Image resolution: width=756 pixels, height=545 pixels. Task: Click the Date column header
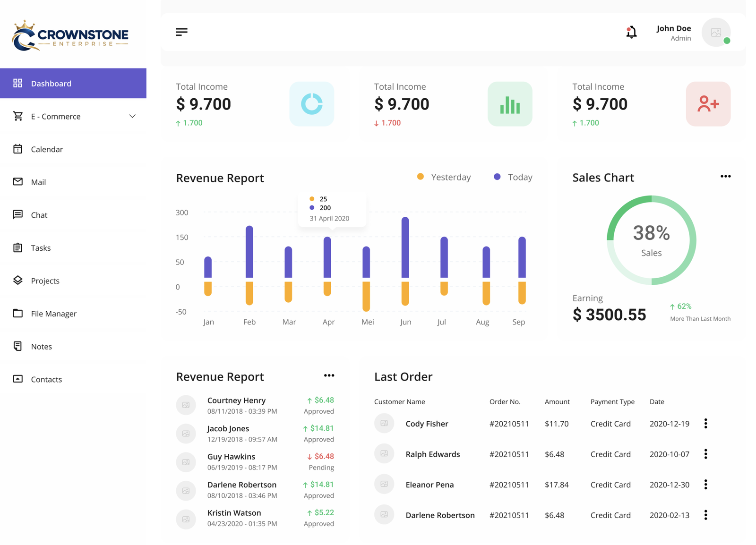[657, 401]
